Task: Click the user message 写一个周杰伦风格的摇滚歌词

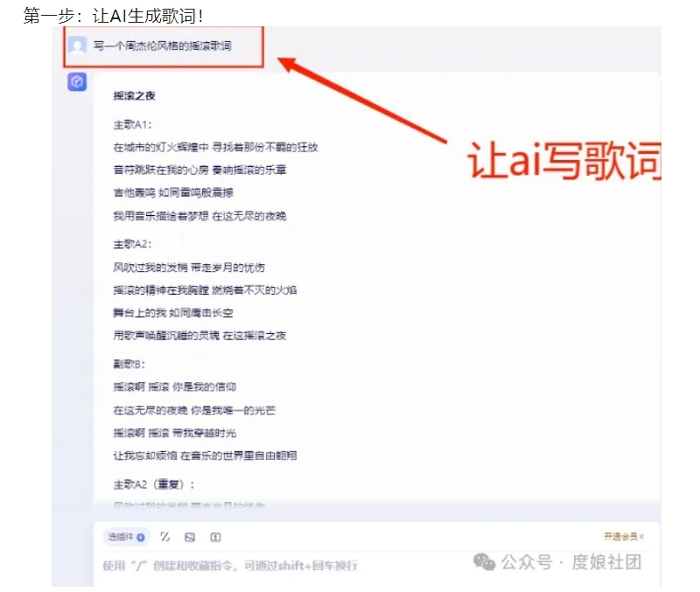Action: 163,45
